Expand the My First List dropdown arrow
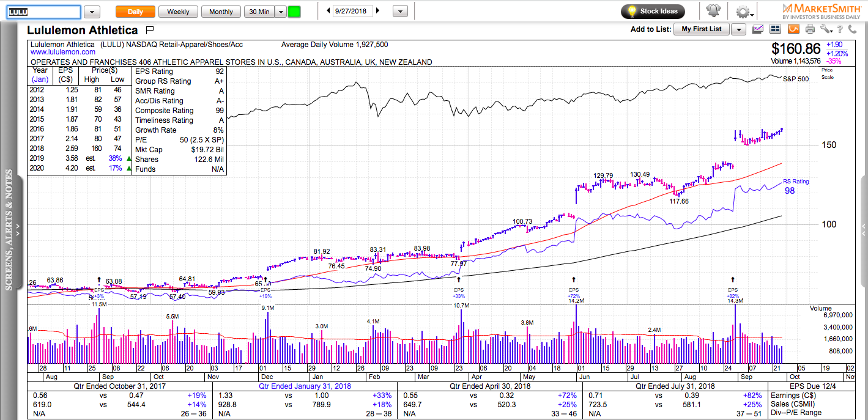868x420 pixels. pyautogui.click(x=738, y=29)
